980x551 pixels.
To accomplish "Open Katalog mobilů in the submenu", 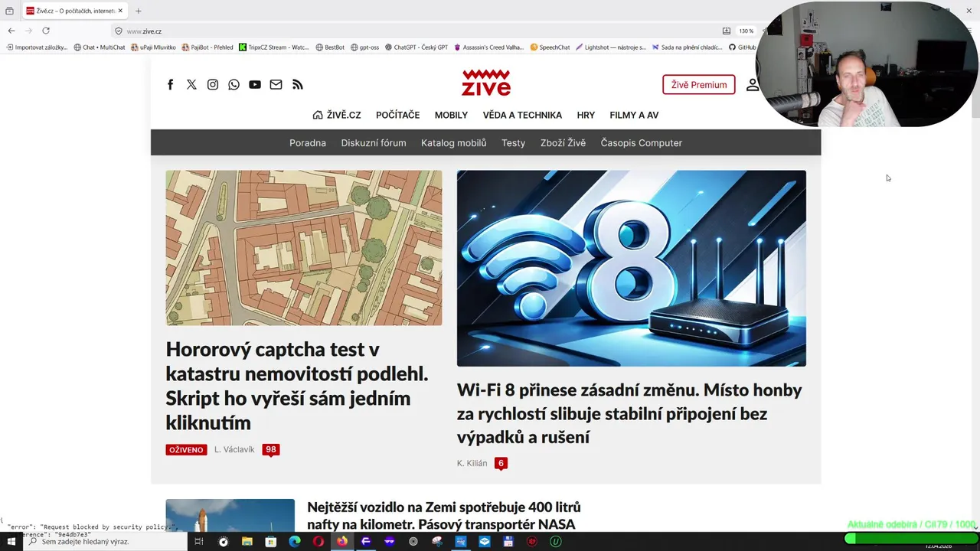I will (x=453, y=143).
